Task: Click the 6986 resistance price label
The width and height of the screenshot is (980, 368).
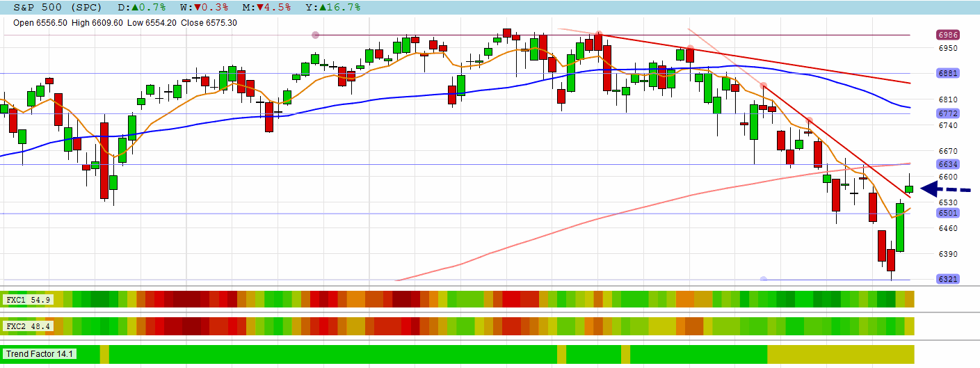Action: click(x=948, y=35)
